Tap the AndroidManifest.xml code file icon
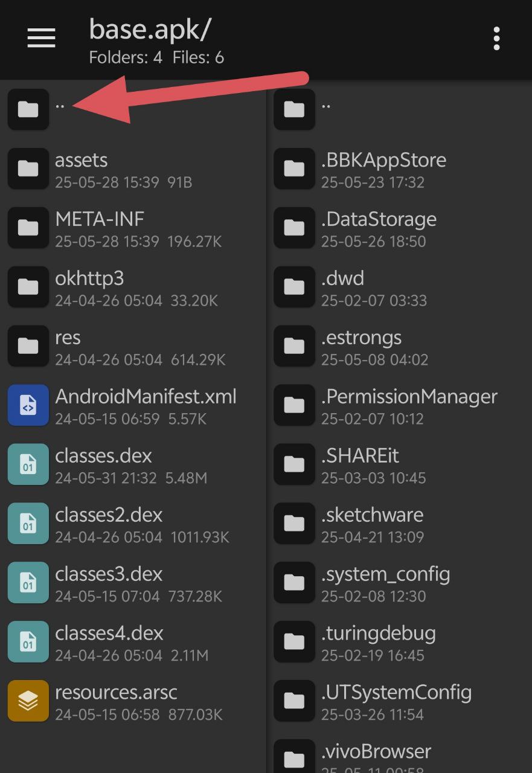The width and height of the screenshot is (532, 773). tap(28, 405)
